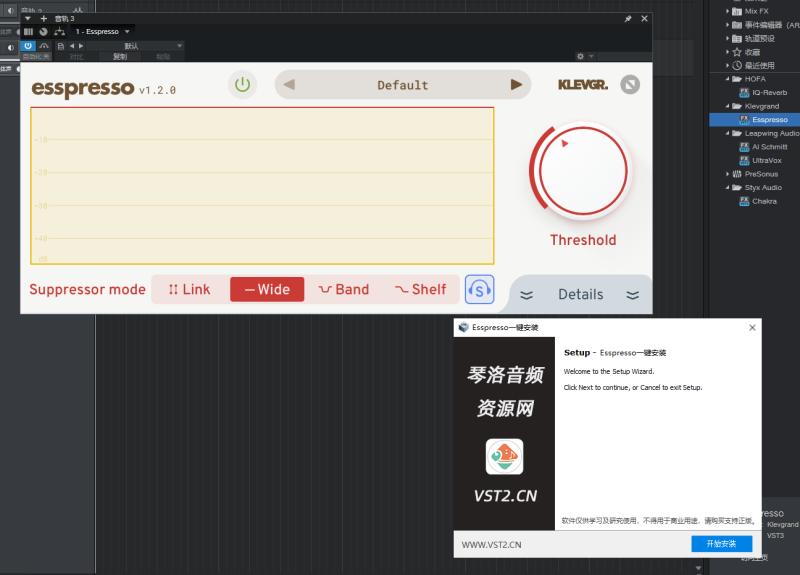Open the '1 - Esspresso' insert dropdown
Screen dimensions: 800x575
pyautogui.click(x=127, y=32)
